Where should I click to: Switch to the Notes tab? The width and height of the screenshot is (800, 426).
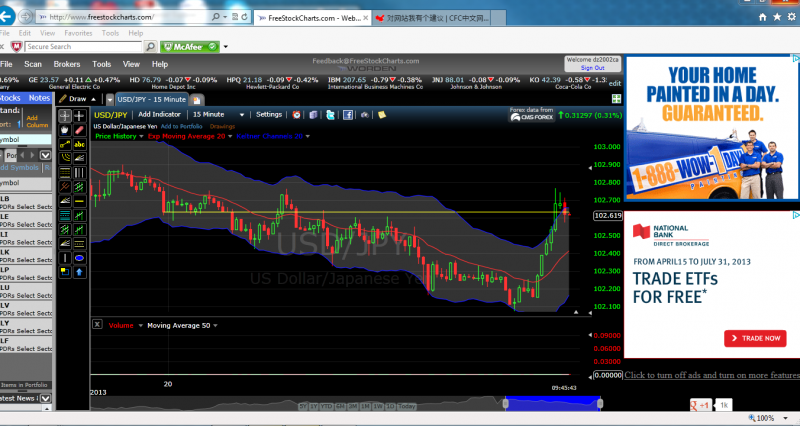click(x=39, y=98)
